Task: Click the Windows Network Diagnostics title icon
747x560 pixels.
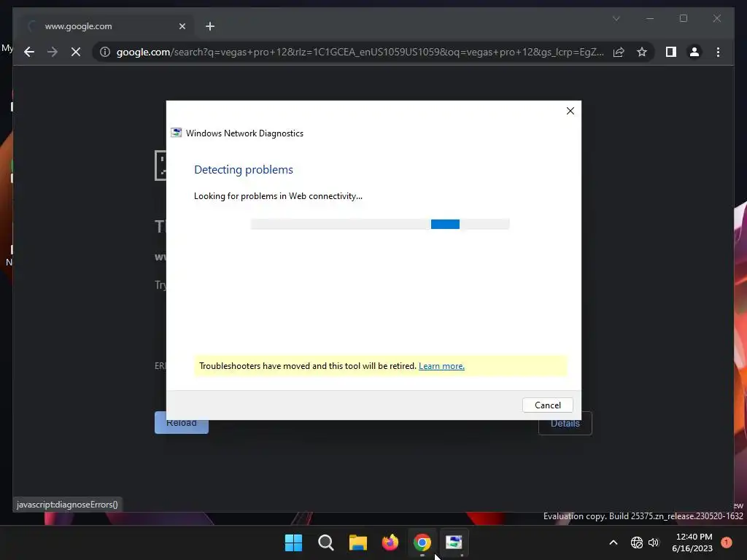Action: point(177,133)
